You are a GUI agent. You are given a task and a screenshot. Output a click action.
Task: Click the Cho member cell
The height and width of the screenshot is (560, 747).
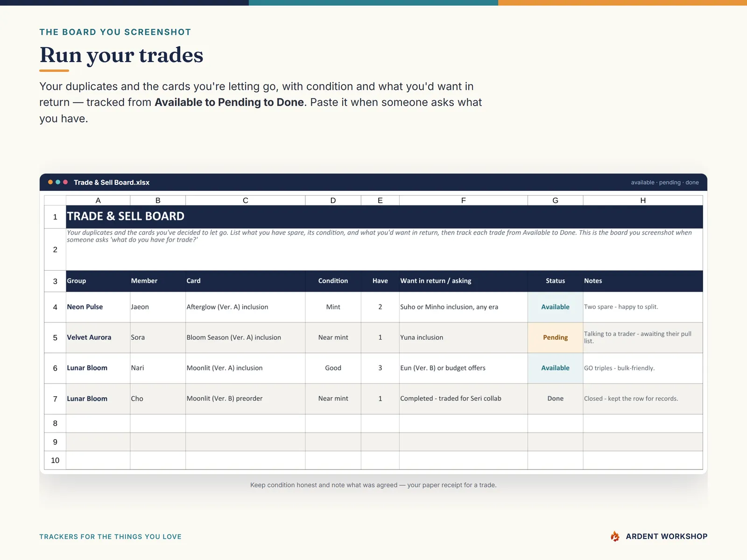(x=158, y=399)
